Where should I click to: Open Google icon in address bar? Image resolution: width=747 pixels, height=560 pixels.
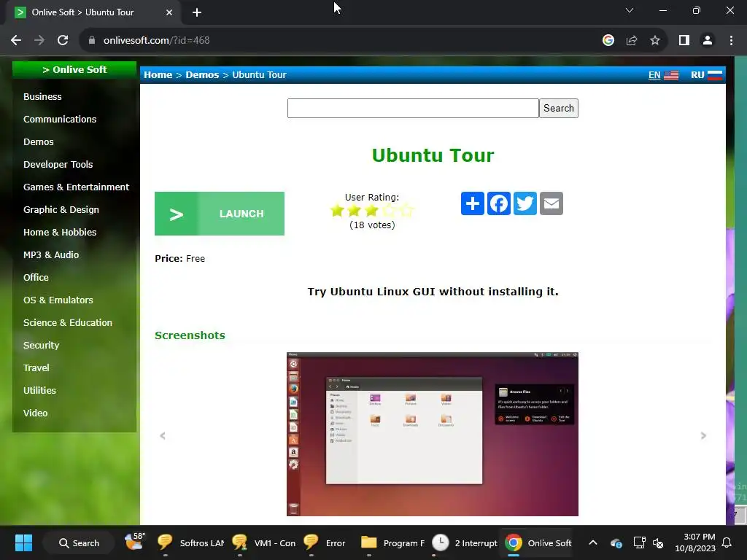pyautogui.click(x=608, y=41)
